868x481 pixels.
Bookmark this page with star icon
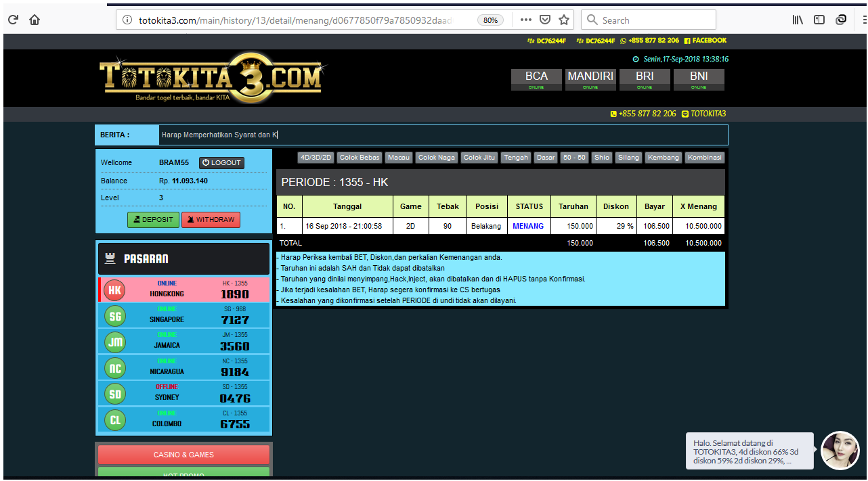(x=564, y=20)
